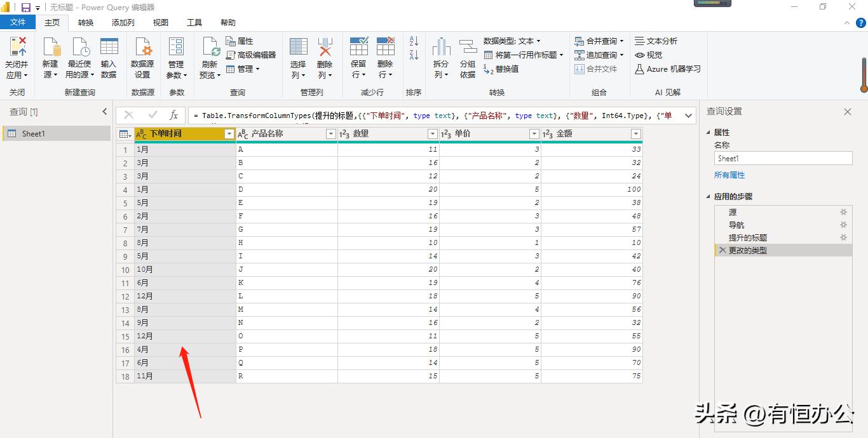Open the filter dropdown on 产品名称 column
Image resolution: width=868 pixels, height=438 pixels.
click(331, 133)
